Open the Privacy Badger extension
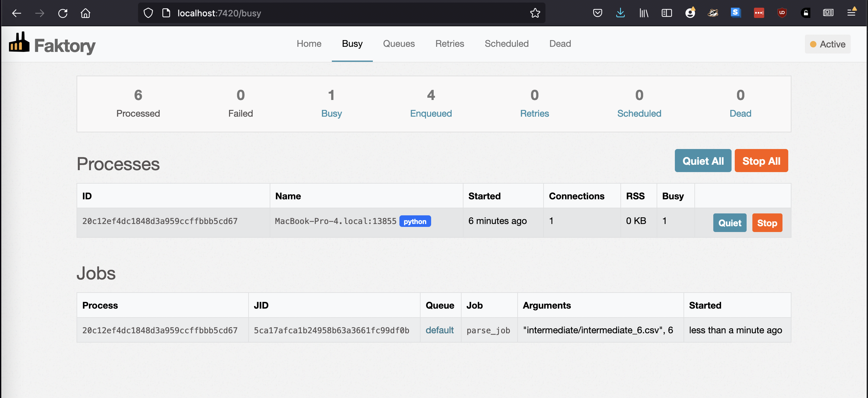The image size is (868, 398). tap(713, 13)
